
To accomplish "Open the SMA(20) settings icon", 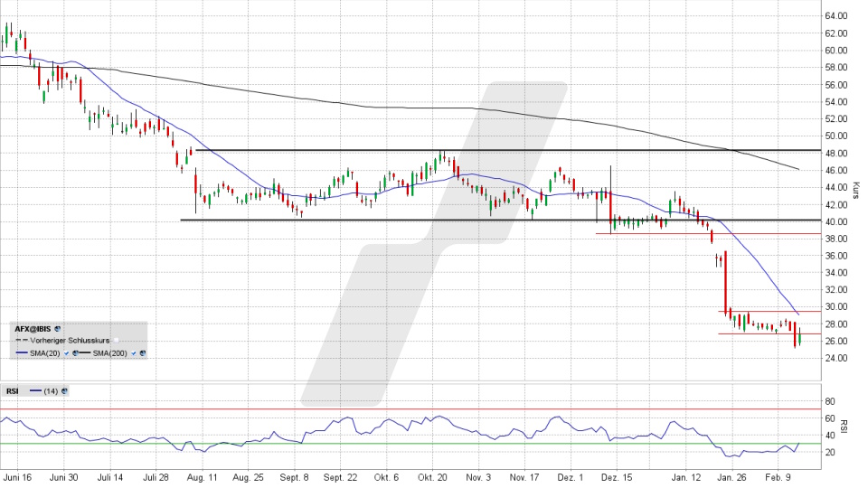I will coord(75,353).
